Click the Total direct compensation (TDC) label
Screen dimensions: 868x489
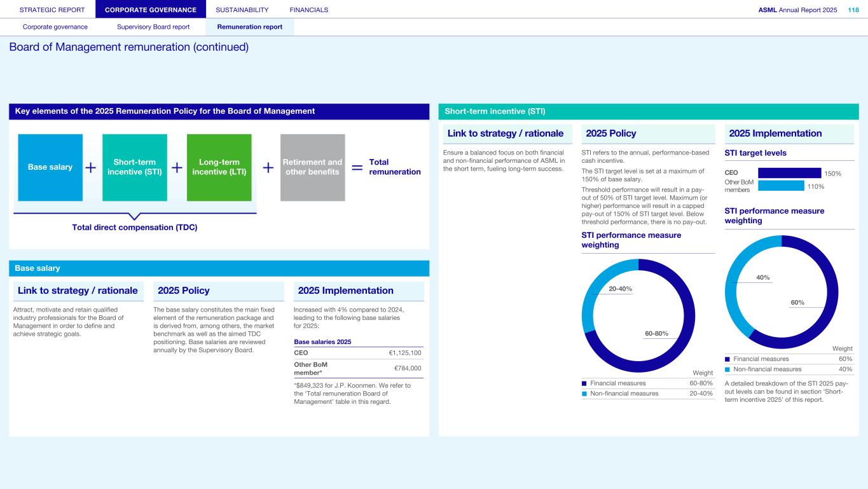click(x=134, y=228)
